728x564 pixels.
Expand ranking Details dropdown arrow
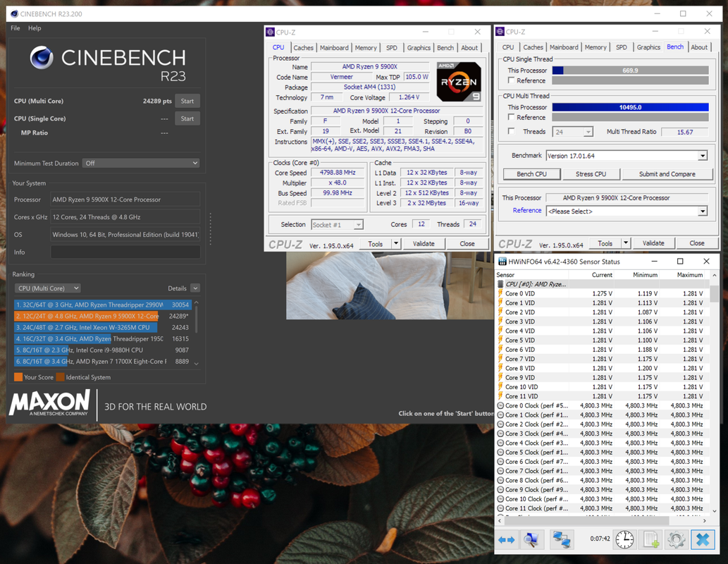click(x=195, y=288)
